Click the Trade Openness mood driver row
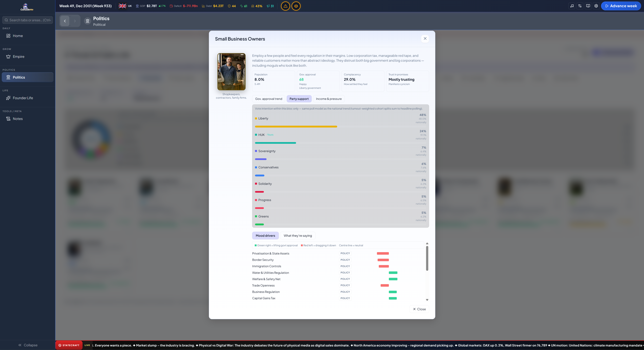The image size is (644, 350). tap(338, 285)
